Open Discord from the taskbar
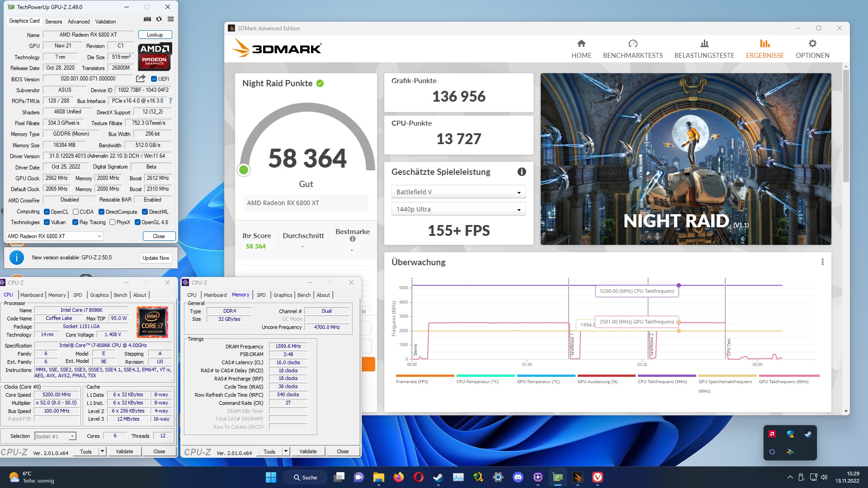868x488 pixels. 518,477
